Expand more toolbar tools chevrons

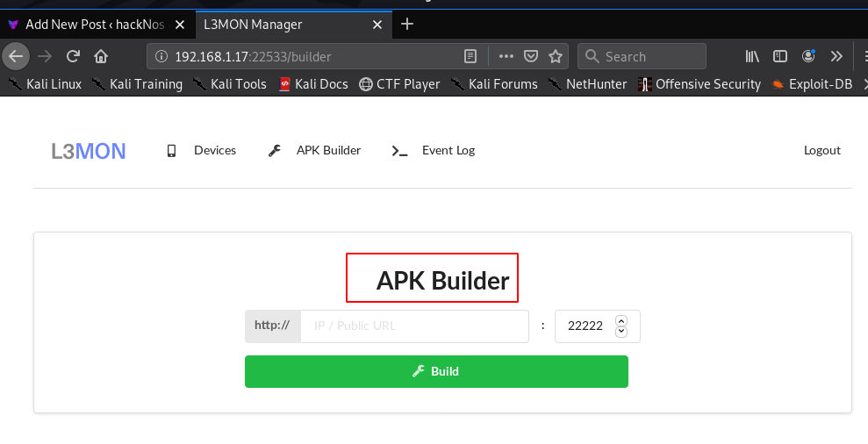[836, 56]
